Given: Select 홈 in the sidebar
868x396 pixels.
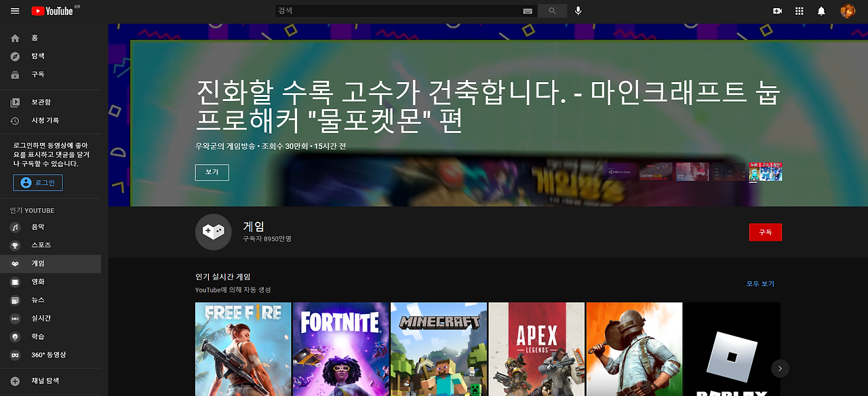Looking at the screenshot, I should point(50,38).
